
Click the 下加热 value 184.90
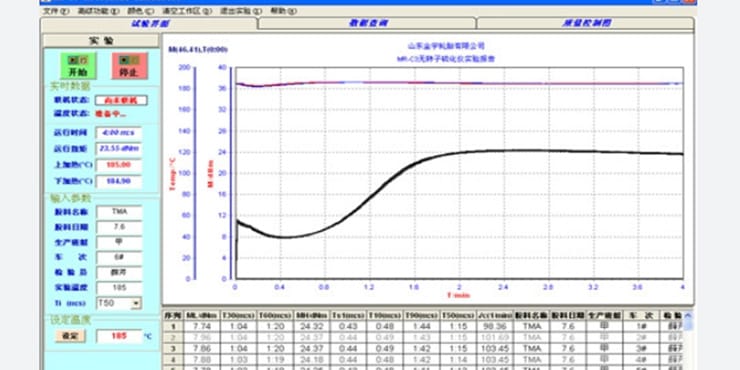click(118, 181)
